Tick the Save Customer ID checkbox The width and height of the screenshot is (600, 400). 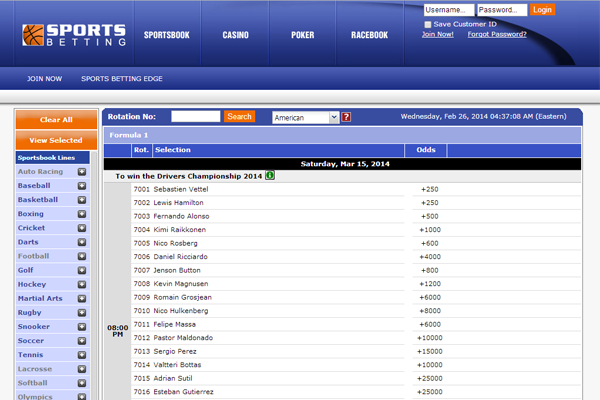coord(428,24)
